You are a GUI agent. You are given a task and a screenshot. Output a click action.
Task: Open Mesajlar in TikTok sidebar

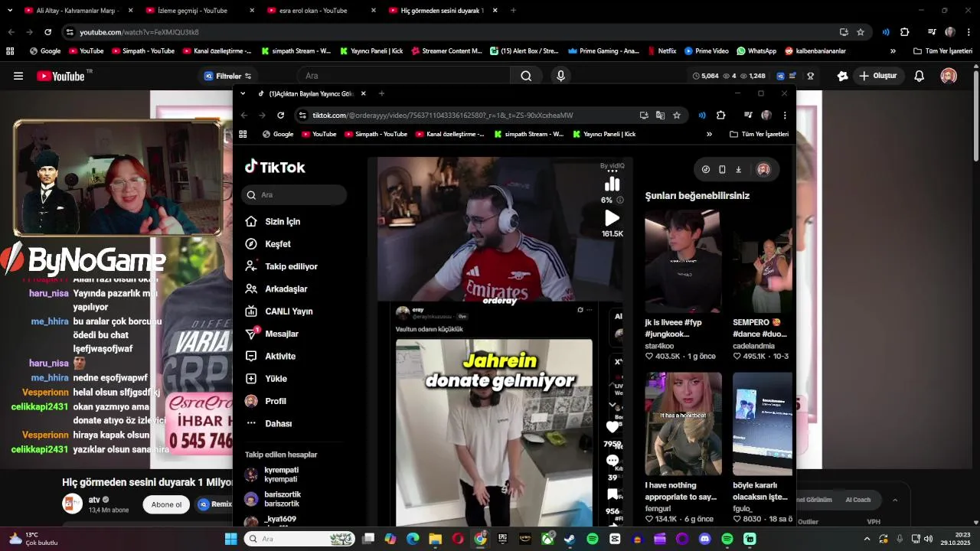point(272,334)
